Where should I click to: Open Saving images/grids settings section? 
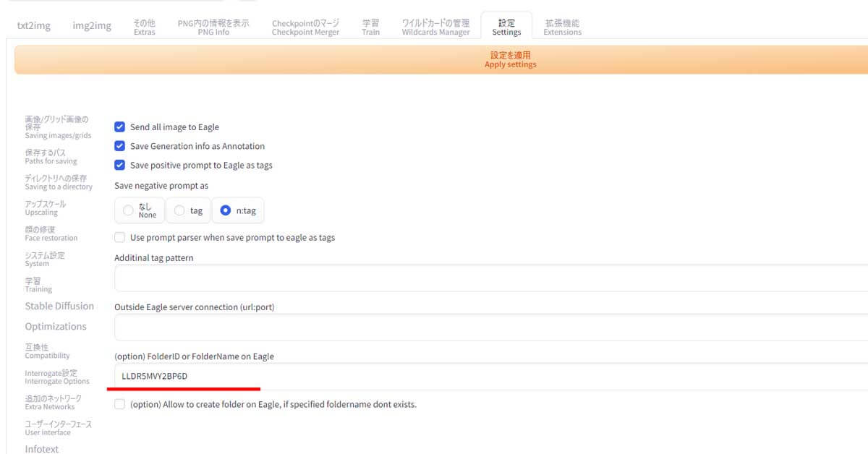[58, 127]
